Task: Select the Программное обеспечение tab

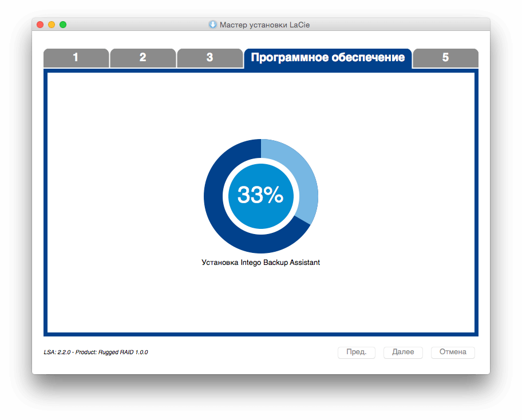Action: click(328, 58)
